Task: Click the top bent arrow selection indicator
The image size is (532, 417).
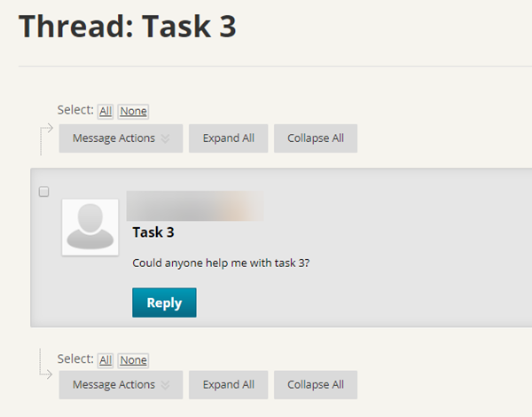Action: pyautogui.click(x=46, y=139)
